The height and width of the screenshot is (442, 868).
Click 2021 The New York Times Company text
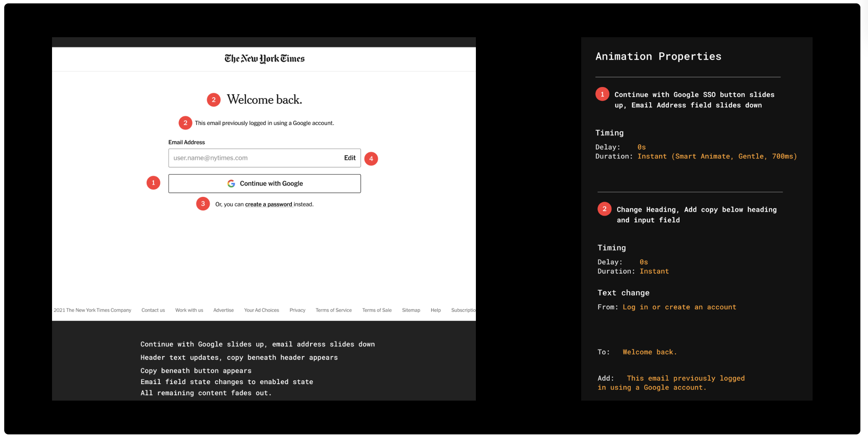point(92,310)
